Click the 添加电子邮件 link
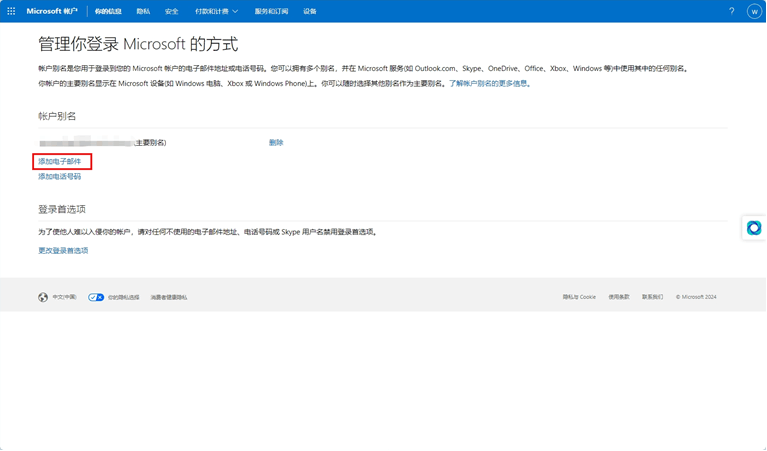Viewport: 767px width, 451px height. coord(60,161)
